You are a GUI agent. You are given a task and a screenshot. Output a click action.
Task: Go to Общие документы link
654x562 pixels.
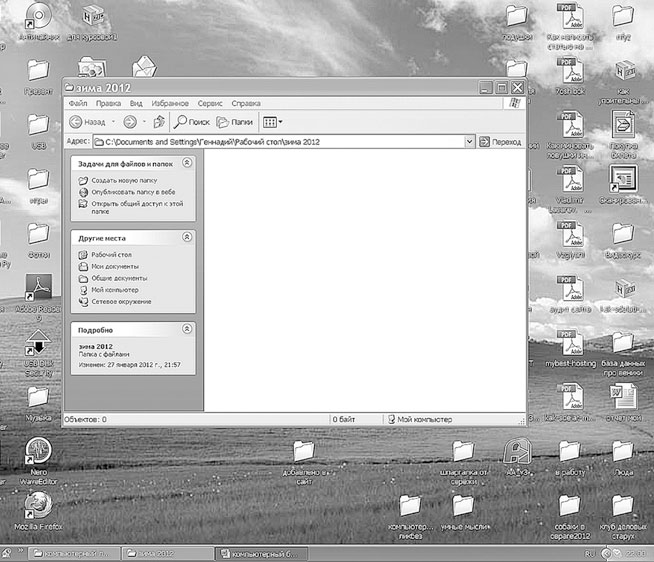(119, 278)
